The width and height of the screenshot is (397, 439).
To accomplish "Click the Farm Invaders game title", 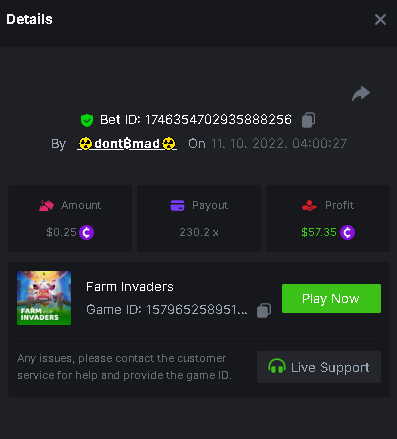I will [x=130, y=287].
